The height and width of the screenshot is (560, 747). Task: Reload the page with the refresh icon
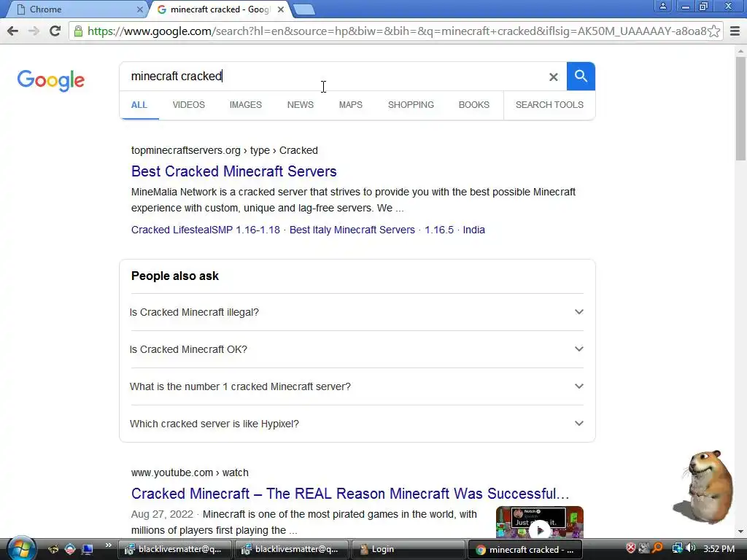(55, 31)
